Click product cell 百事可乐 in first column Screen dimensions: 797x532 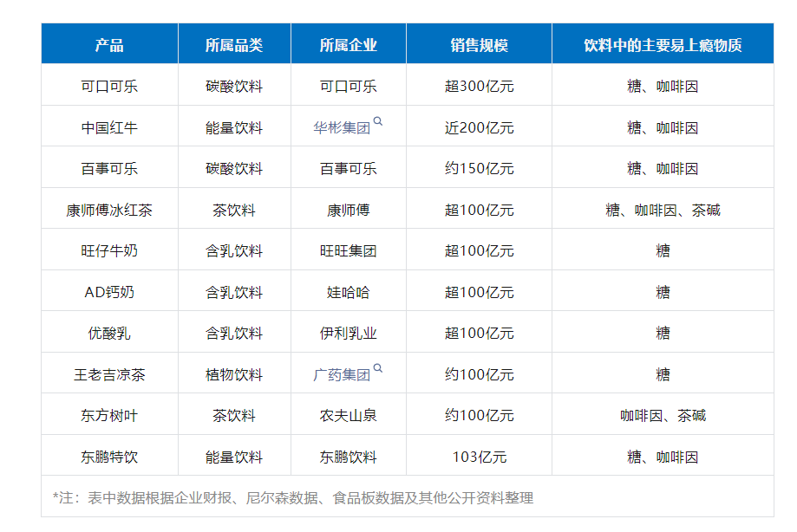[x=109, y=169]
